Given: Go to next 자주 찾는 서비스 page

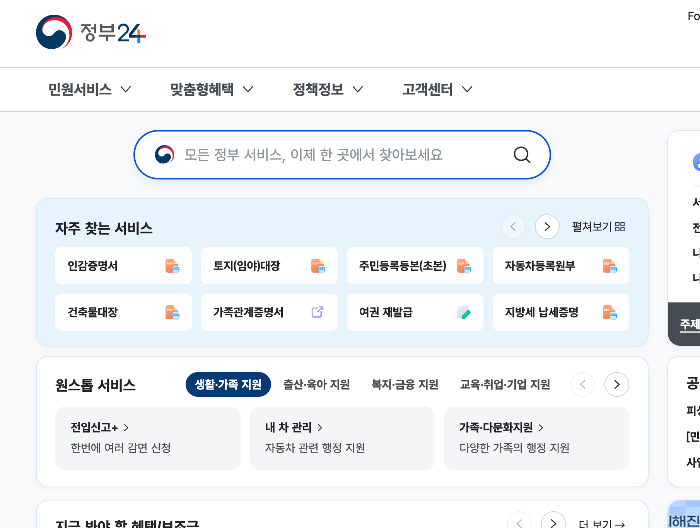Looking at the screenshot, I should click(547, 227).
